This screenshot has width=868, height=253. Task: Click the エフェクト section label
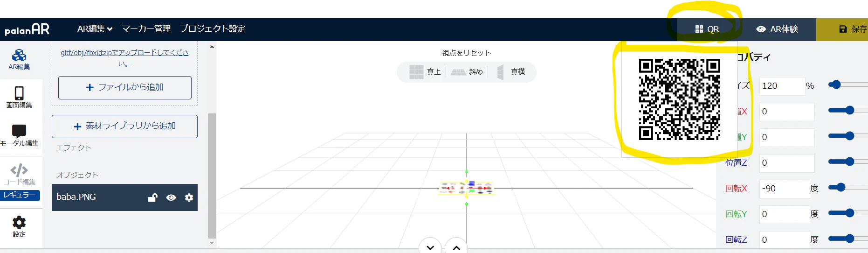[x=74, y=148]
